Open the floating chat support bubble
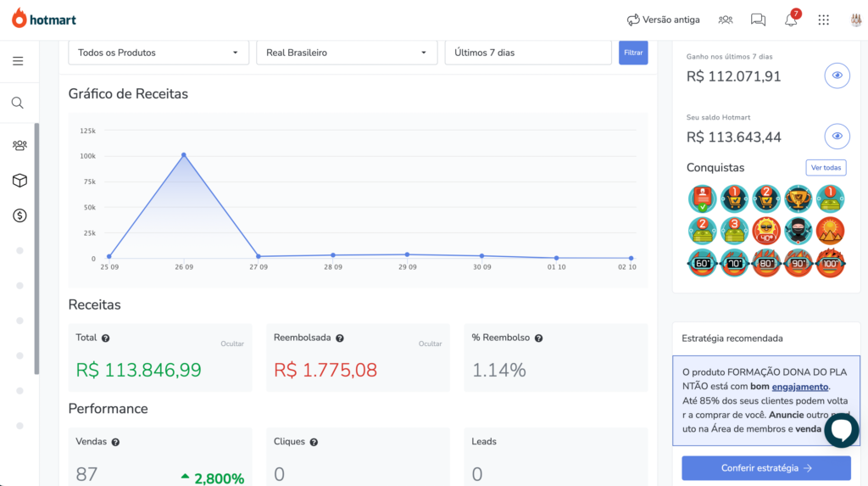 tap(842, 430)
